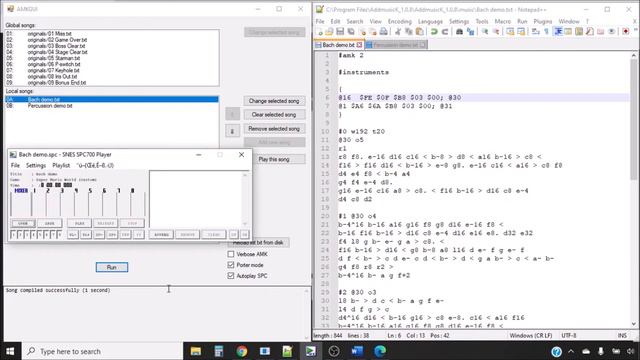Select Percussion demo.txt in Local songs list

point(112,106)
